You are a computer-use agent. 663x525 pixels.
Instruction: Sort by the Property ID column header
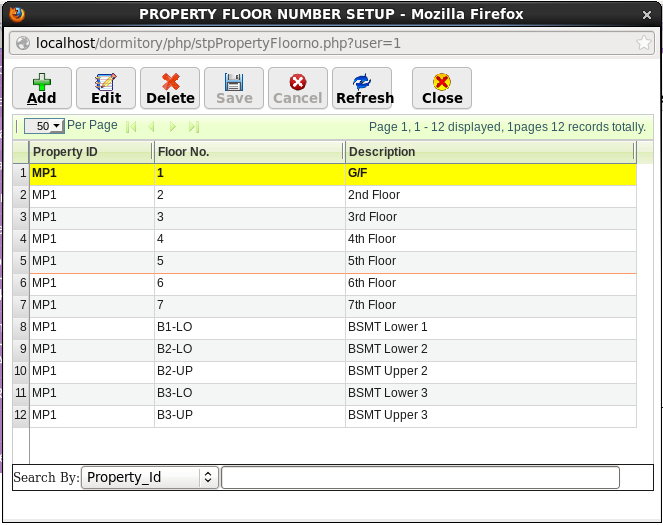(x=91, y=152)
